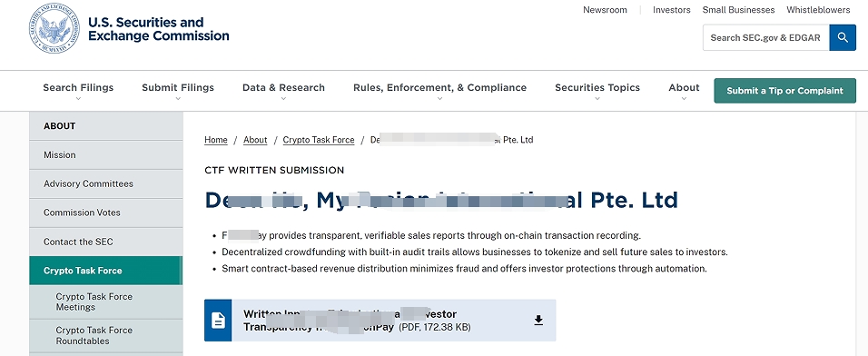
Task: Open Crypto Task Force Roundtables sidebar item
Action: point(105,335)
